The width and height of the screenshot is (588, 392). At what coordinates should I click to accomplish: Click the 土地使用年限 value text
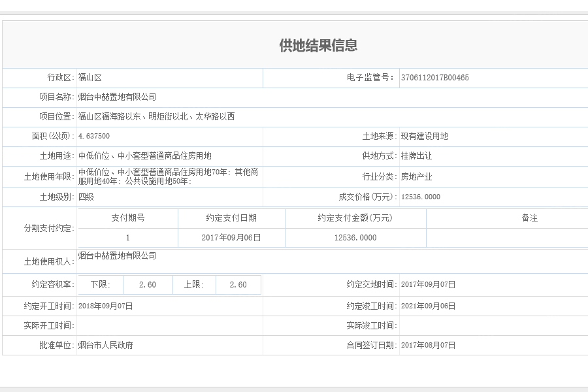tap(168, 176)
